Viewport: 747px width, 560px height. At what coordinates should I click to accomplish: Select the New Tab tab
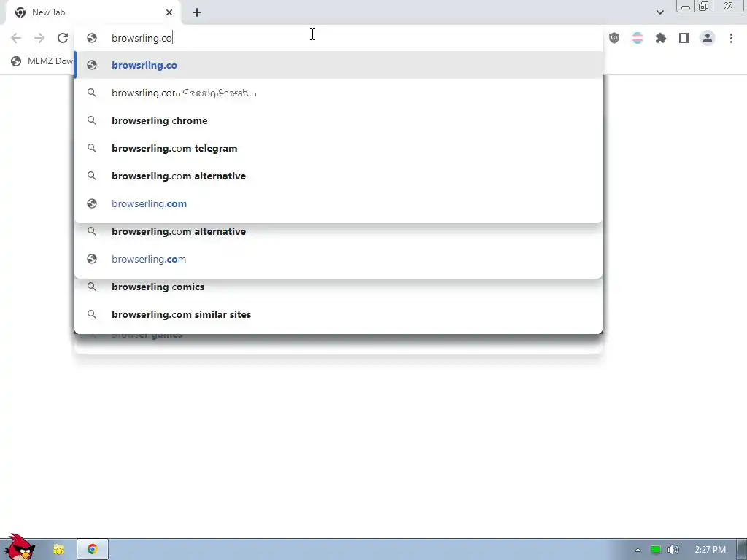tap(93, 13)
